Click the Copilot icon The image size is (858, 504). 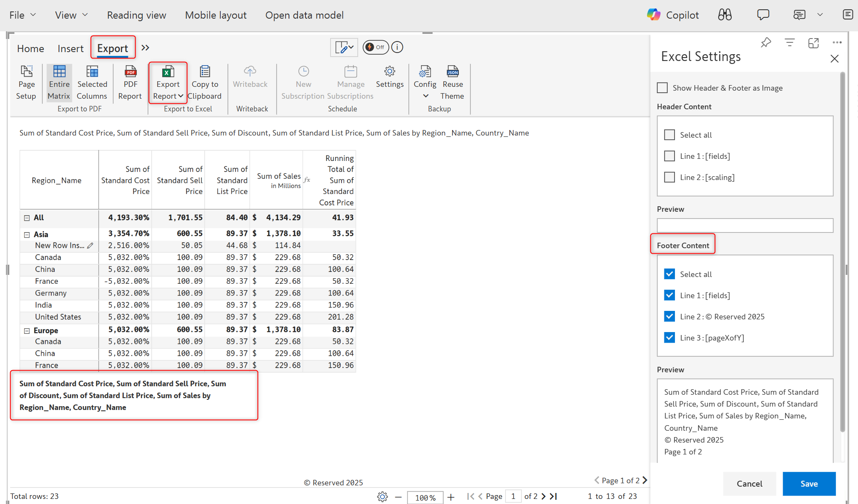[654, 15]
